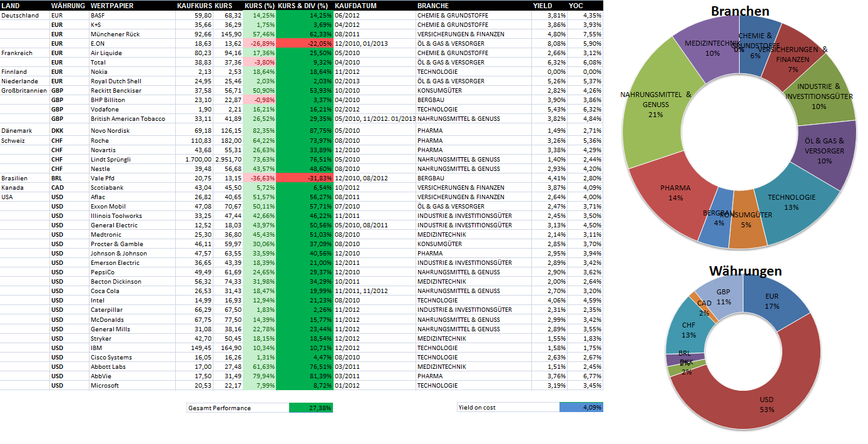Select the BHP Billiton cell
Viewport: 868px width, 444px height.
(131, 100)
